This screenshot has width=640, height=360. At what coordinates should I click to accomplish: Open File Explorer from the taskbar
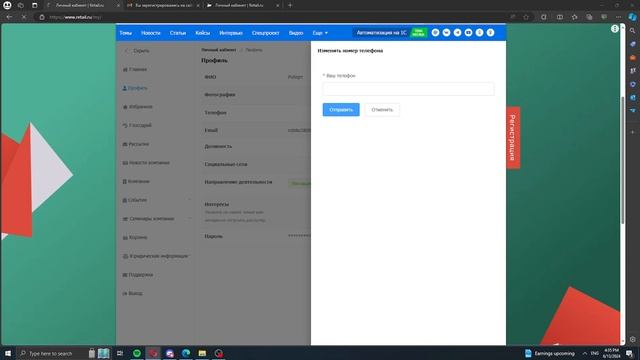(202, 353)
